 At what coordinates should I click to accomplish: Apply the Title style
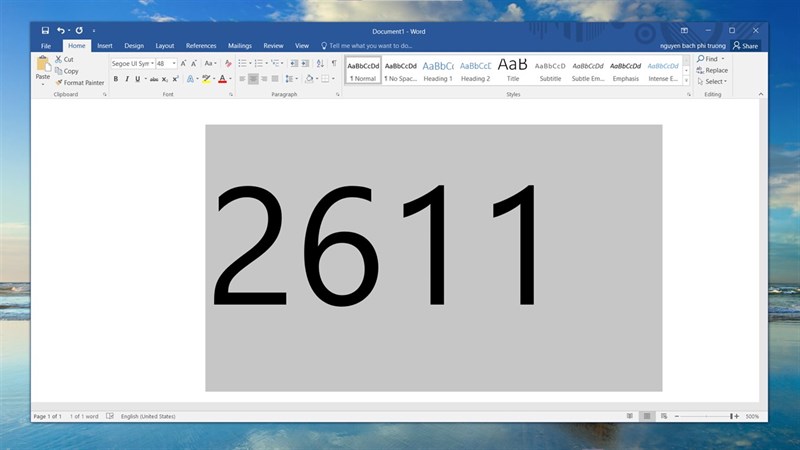[513, 70]
